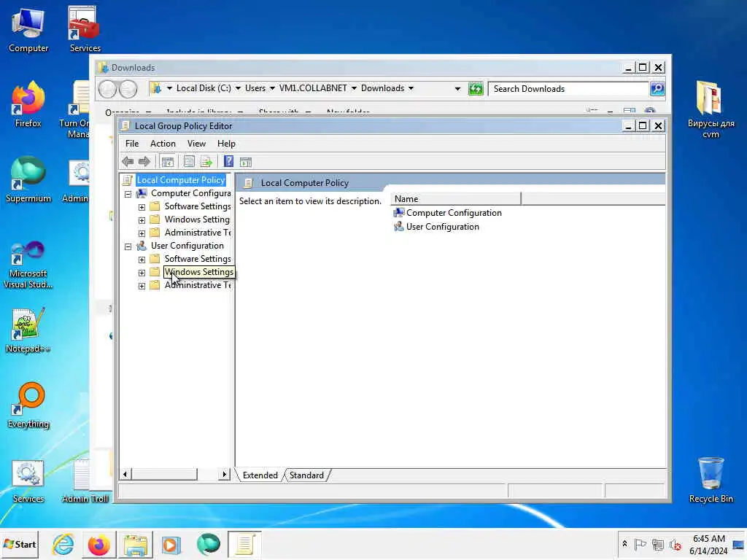Select User Configuration icon in the right pane
The height and width of the screenshot is (560, 747).
(x=399, y=227)
